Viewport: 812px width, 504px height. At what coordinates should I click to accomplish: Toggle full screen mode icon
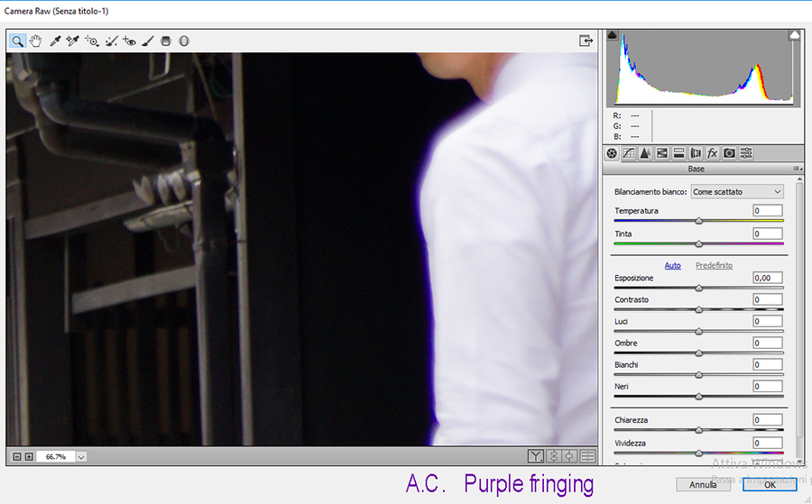586,41
